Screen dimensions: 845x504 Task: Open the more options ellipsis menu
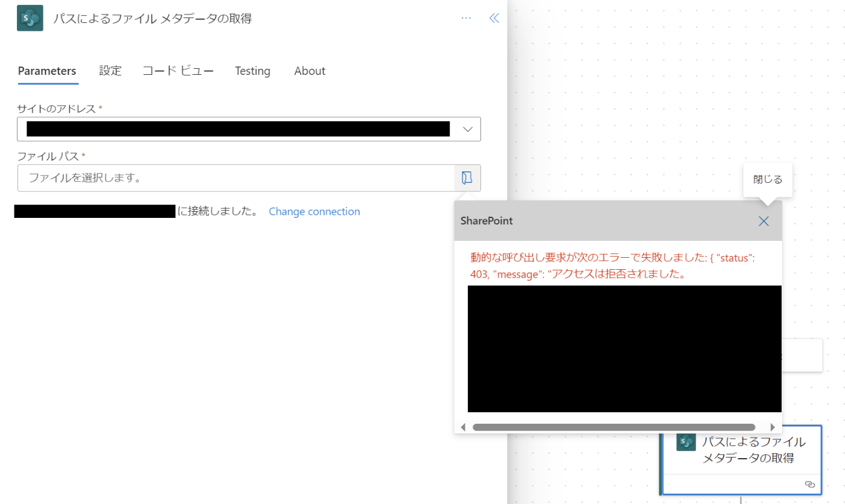466,18
